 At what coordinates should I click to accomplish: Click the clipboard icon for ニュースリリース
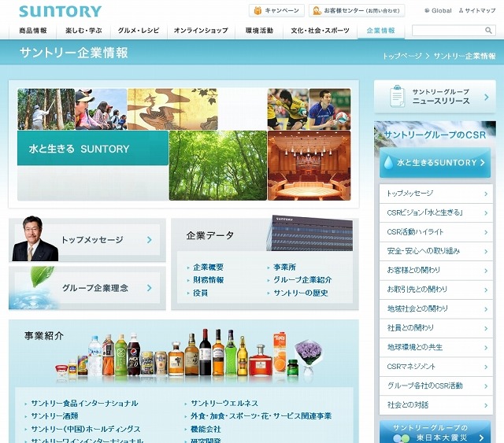tap(397, 96)
